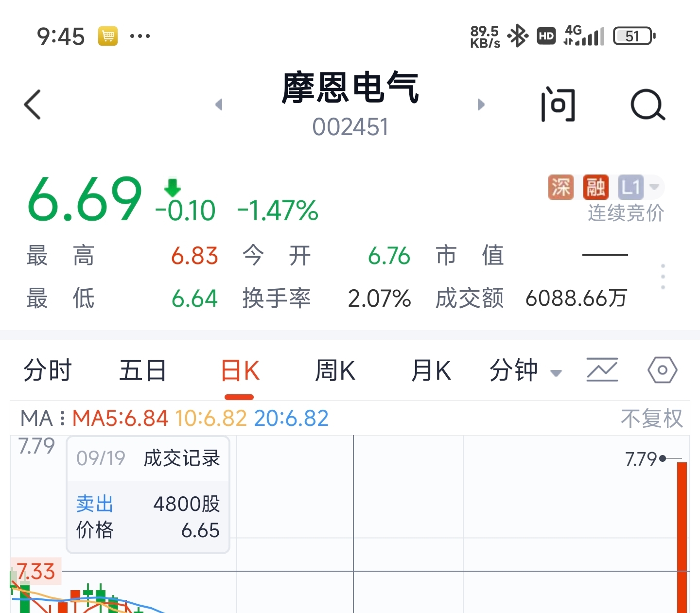Tap the 卖出 sell label
This screenshot has width=700, height=613.
95,504
